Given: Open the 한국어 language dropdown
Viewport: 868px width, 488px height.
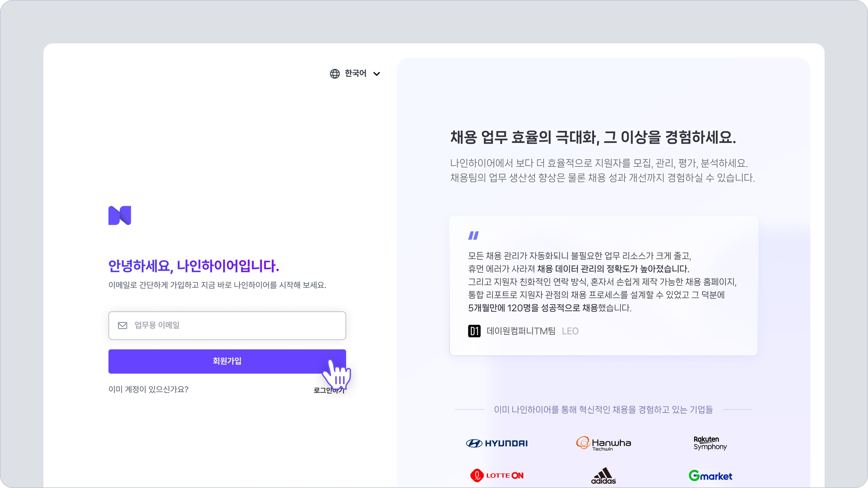Looking at the screenshot, I should 355,73.
